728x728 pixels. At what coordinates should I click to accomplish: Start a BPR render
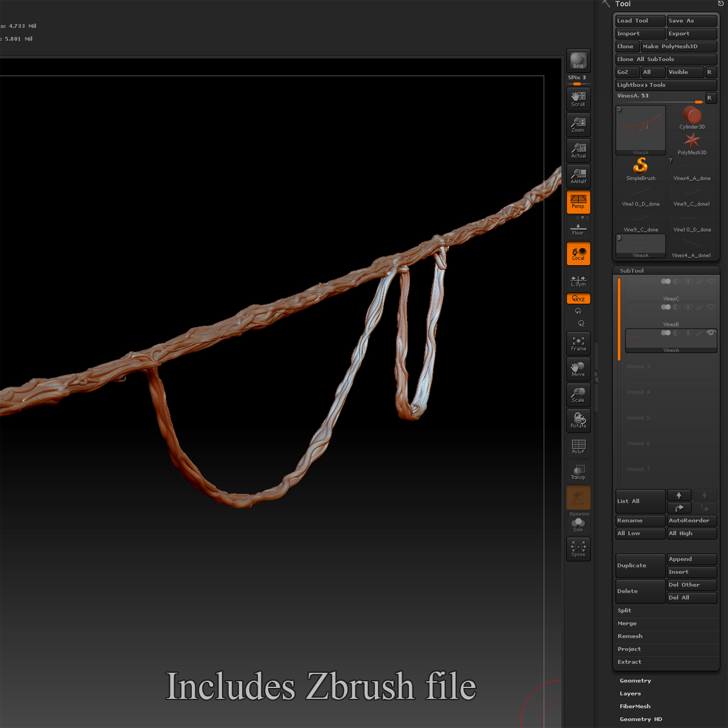pos(578,60)
